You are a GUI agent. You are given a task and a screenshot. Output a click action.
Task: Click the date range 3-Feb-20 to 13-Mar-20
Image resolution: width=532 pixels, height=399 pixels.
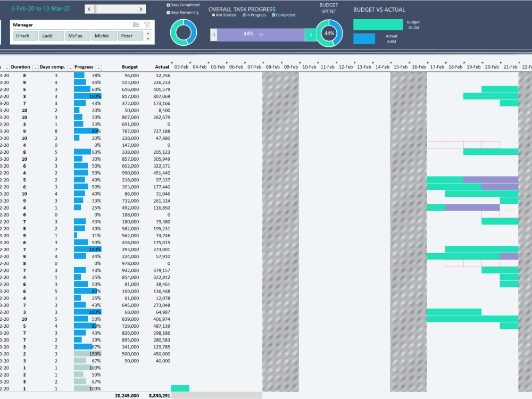pyautogui.click(x=41, y=9)
